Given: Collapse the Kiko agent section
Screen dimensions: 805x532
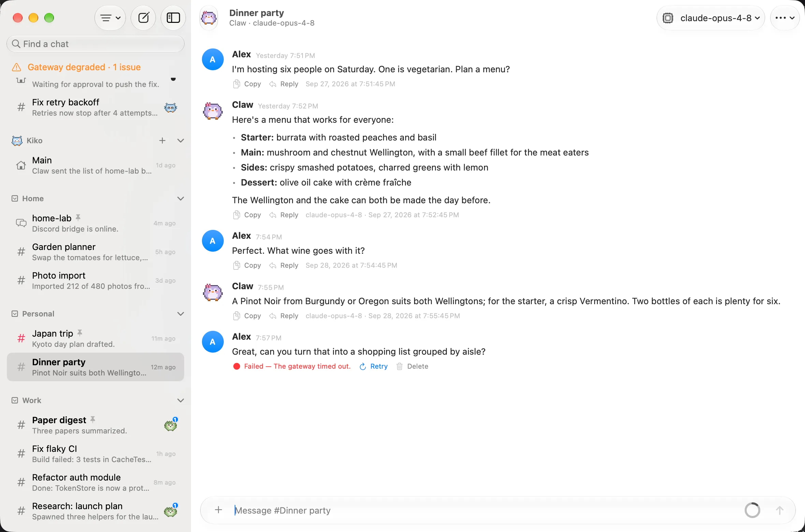Looking at the screenshot, I should tap(181, 141).
